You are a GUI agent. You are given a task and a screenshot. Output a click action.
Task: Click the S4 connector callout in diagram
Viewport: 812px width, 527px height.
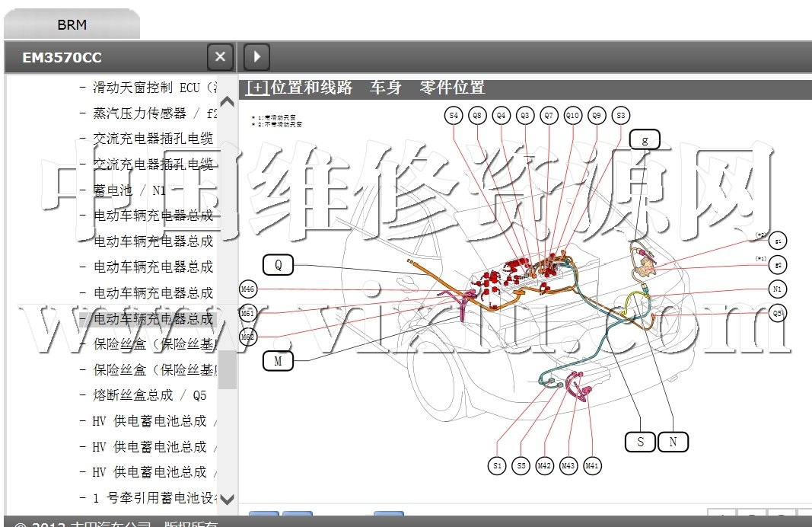[454, 116]
